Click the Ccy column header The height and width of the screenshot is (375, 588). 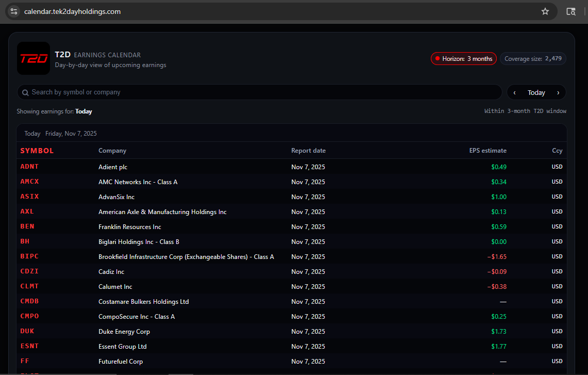(557, 151)
